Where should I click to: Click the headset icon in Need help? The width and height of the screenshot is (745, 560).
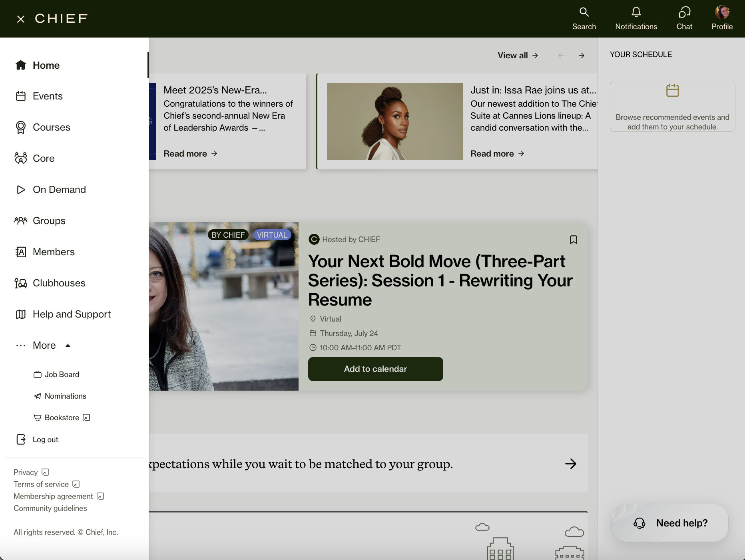pyautogui.click(x=639, y=523)
